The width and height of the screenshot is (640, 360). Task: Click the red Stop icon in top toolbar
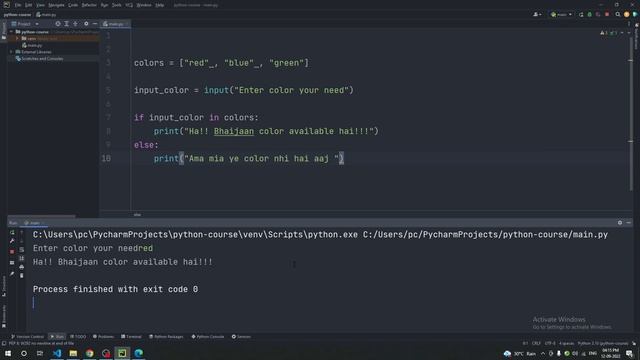coord(607,14)
